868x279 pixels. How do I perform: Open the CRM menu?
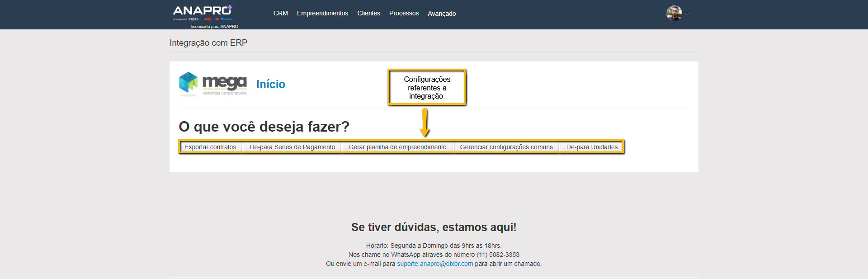pos(280,14)
